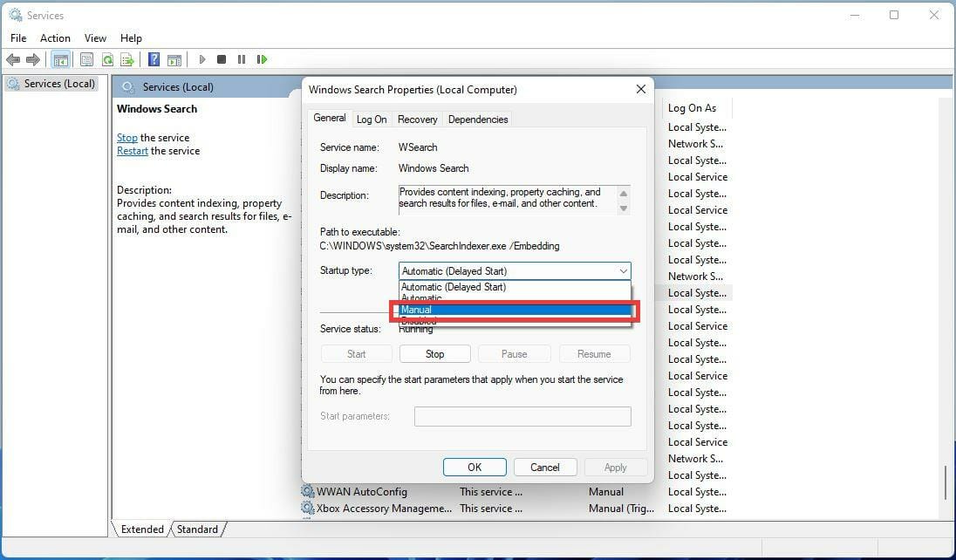Click the Windows Search heading in left pane
This screenshot has width=956, height=560.
(157, 108)
